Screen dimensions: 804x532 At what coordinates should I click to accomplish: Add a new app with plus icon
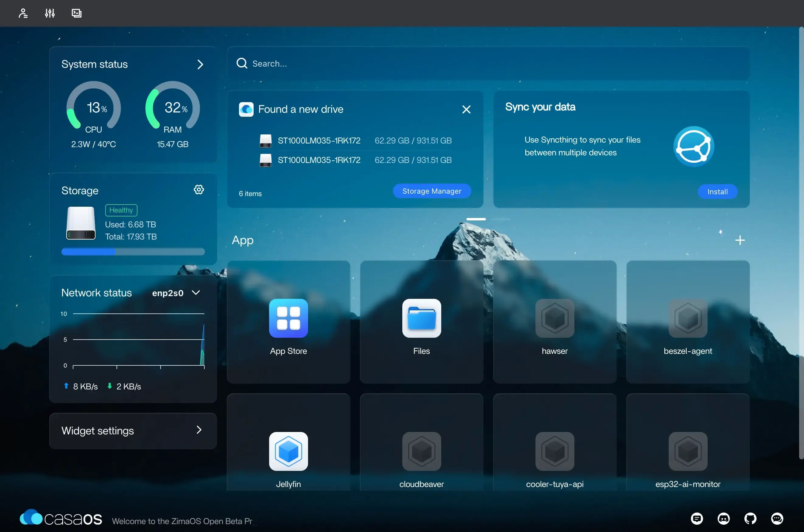pos(740,240)
